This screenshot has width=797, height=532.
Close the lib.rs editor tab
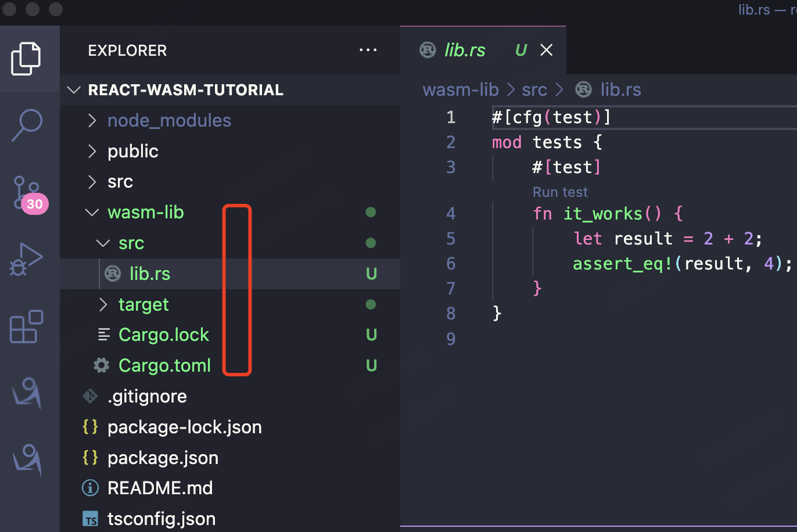pyautogui.click(x=546, y=51)
